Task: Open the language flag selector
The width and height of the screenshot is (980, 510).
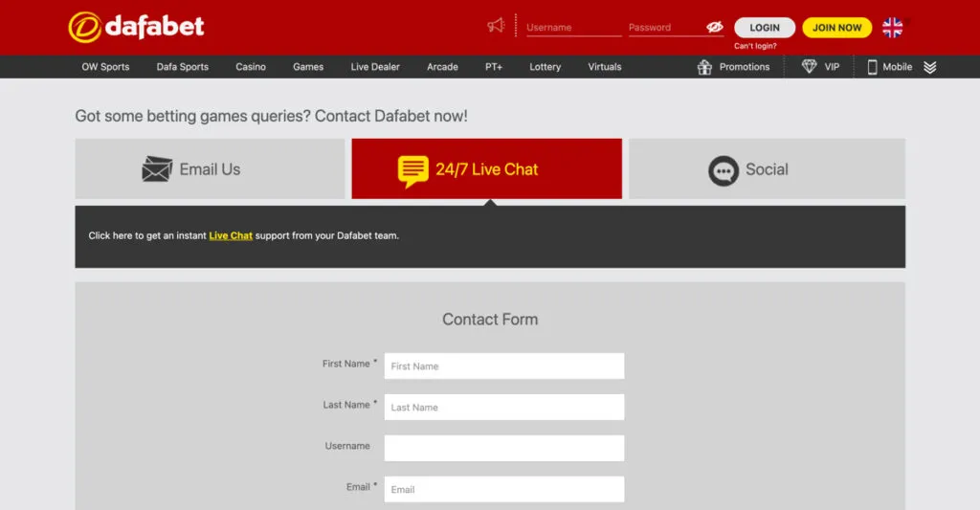Action: click(x=892, y=28)
